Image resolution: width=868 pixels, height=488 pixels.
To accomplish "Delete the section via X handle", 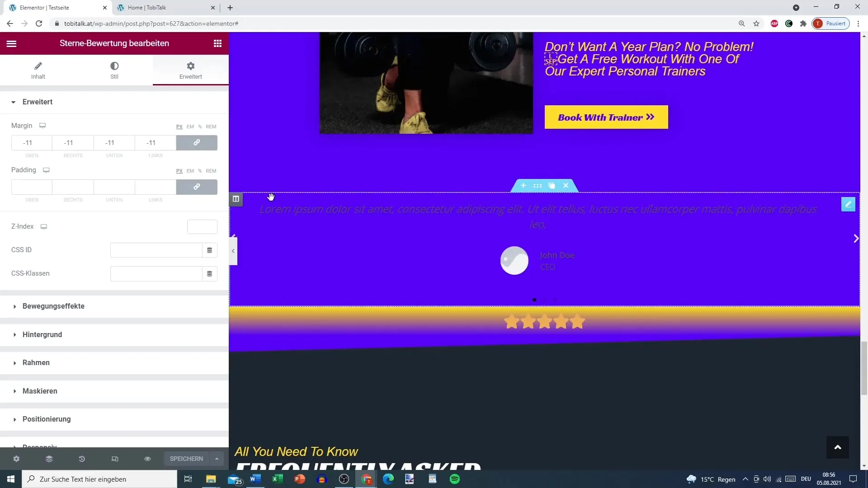I will coord(566,186).
